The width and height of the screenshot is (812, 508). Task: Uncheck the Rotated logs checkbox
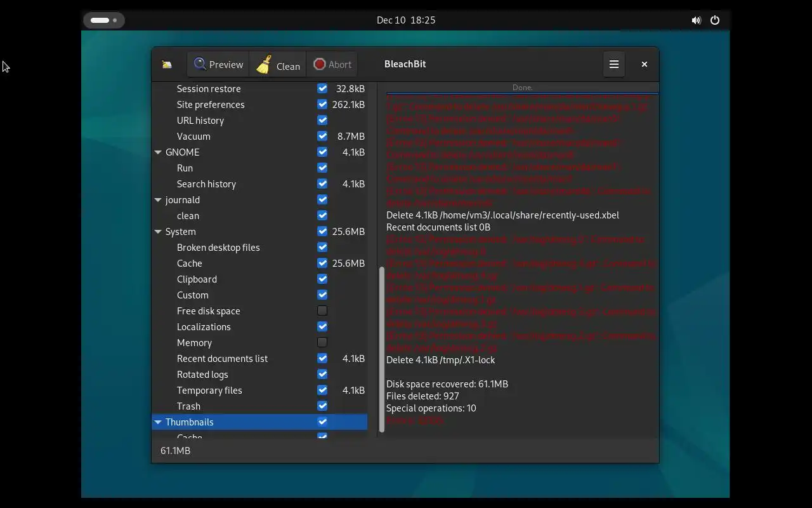322,374
